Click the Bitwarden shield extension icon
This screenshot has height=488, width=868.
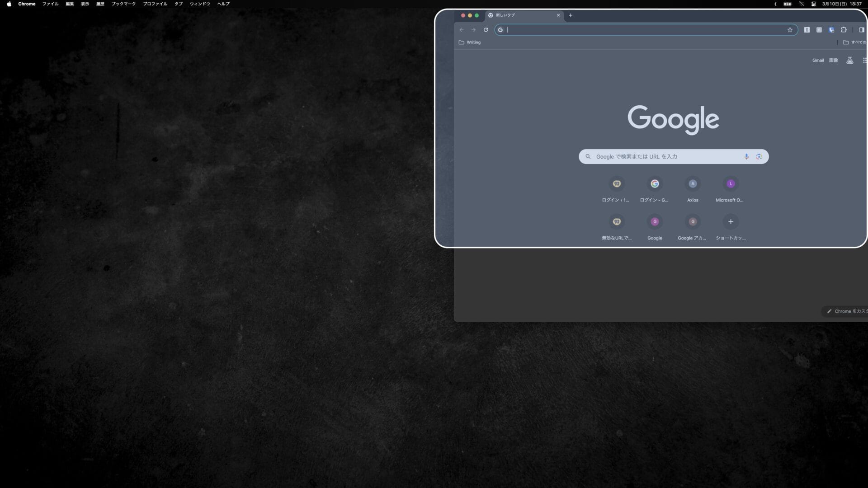[x=831, y=30]
